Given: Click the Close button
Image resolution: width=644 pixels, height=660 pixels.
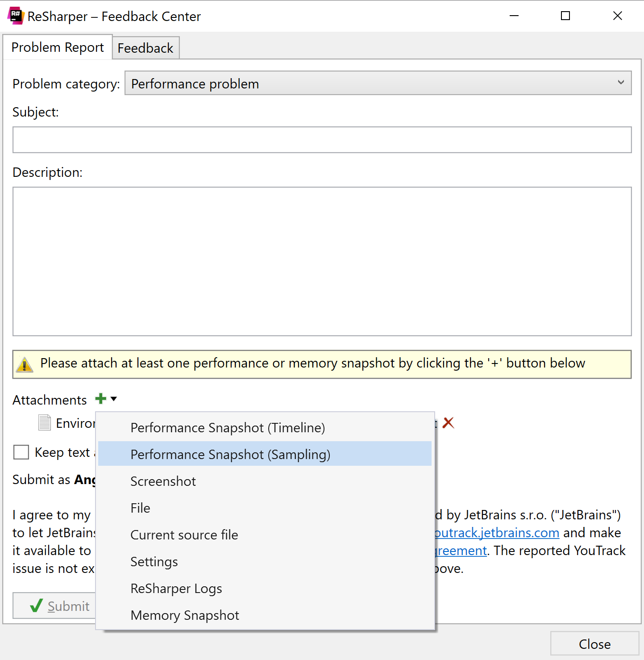Looking at the screenshot, I should click(x=594, y=644).
